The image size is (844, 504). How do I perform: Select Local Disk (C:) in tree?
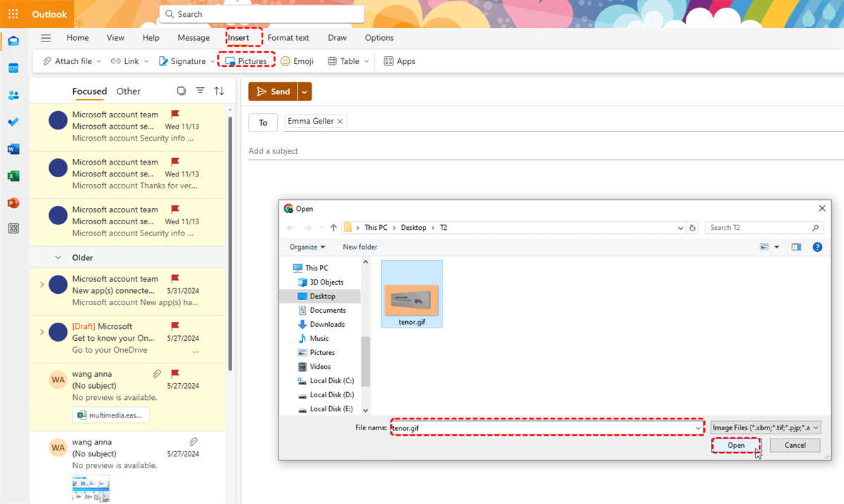(331, 380)
